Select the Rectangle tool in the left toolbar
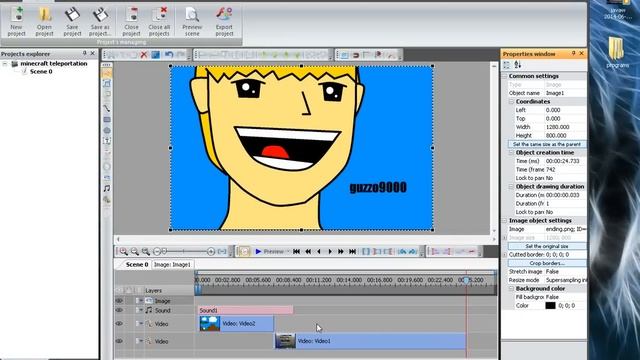 (107, 120)
